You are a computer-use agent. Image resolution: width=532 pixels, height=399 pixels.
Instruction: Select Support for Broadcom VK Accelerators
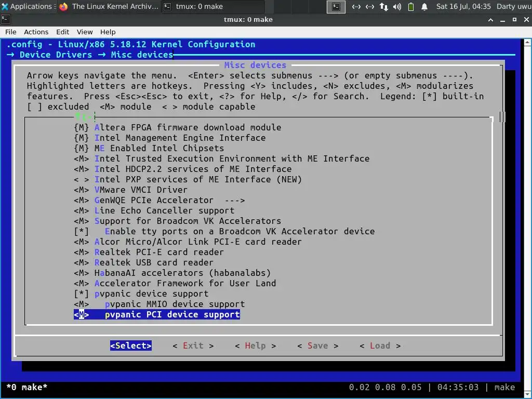[178, 221]
